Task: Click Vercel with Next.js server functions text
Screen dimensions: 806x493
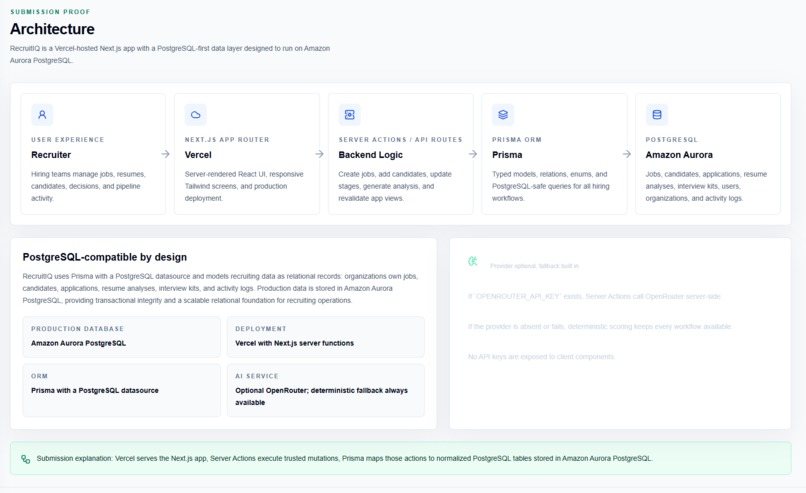Action: [x=295, y=343]
